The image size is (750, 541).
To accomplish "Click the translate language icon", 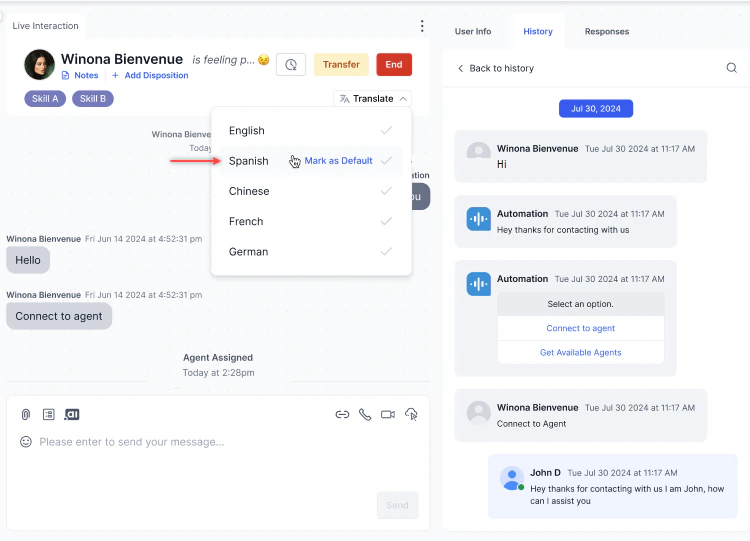I will (x=344, y=99).
